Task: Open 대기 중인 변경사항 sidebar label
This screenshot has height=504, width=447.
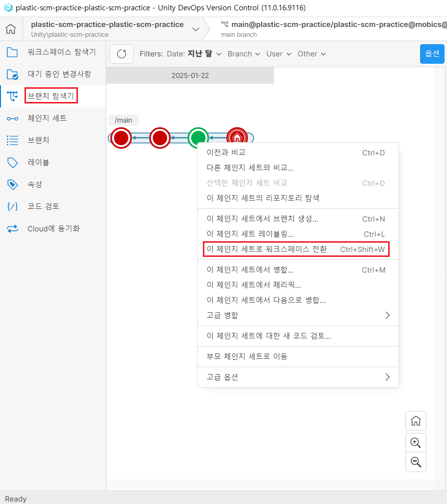Action: pyautogui.click(x=59, y=74)
